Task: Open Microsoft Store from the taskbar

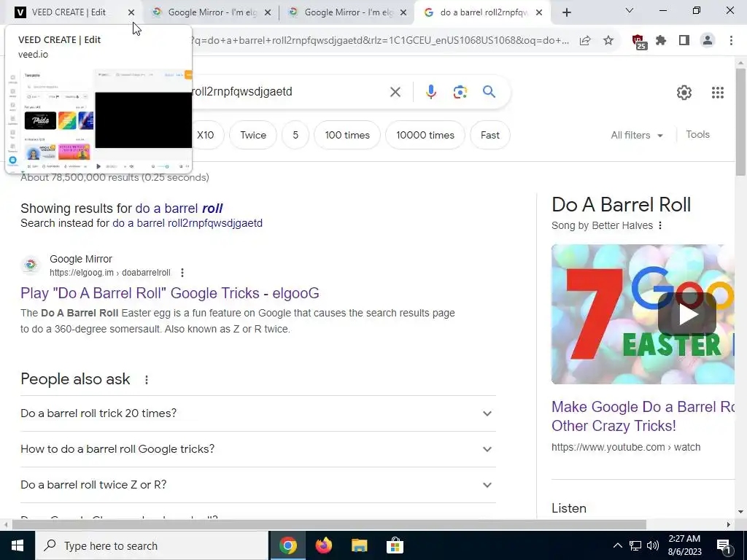Action: pyautogui.click(x=395, y=545)
